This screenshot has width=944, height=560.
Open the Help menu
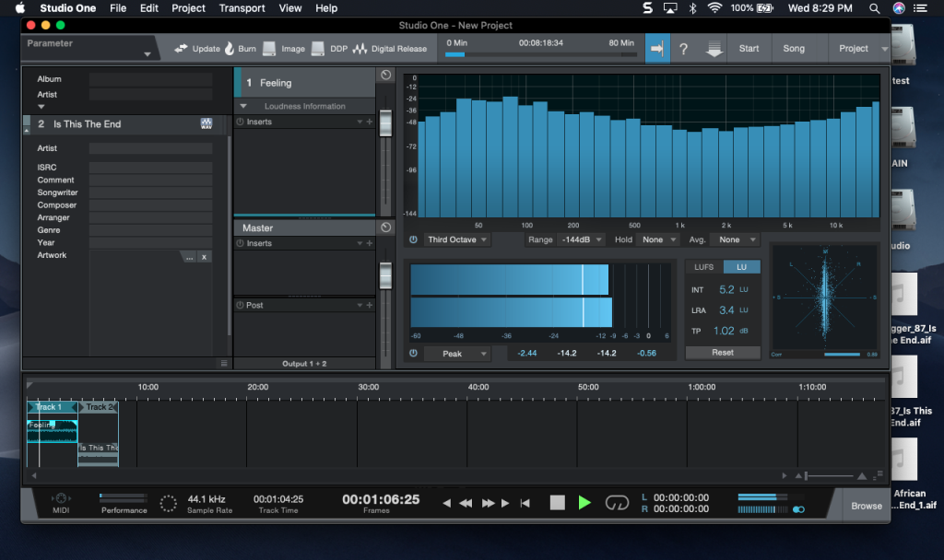pyautogui.click(x=326, y=7)
